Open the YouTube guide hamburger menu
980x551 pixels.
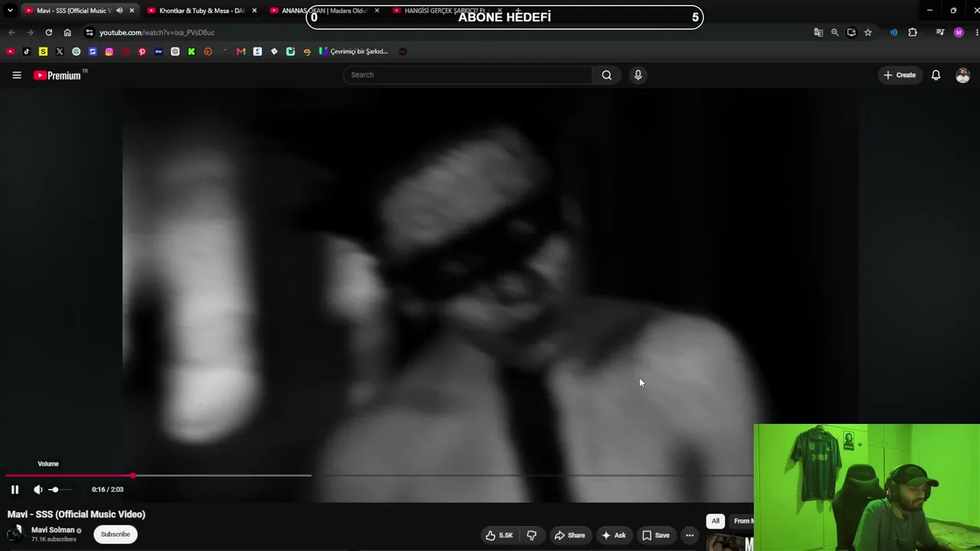(17, 75)
